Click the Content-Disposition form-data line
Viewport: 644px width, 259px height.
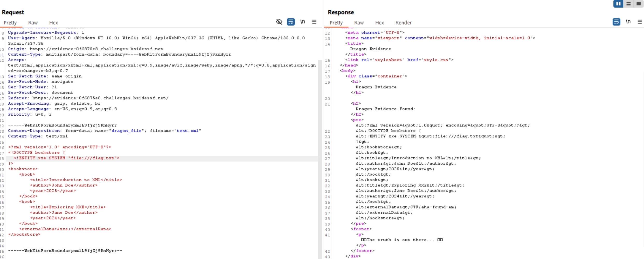[105, 131]
